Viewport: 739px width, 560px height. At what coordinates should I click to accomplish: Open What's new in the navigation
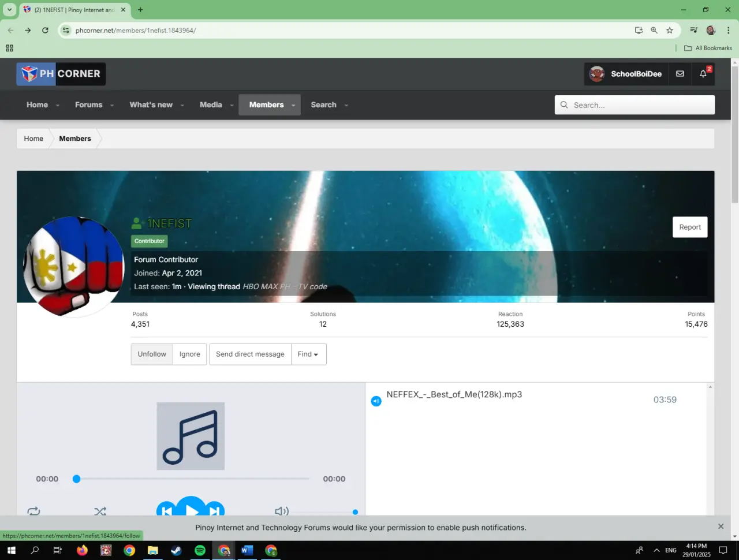tap(151, 105)
